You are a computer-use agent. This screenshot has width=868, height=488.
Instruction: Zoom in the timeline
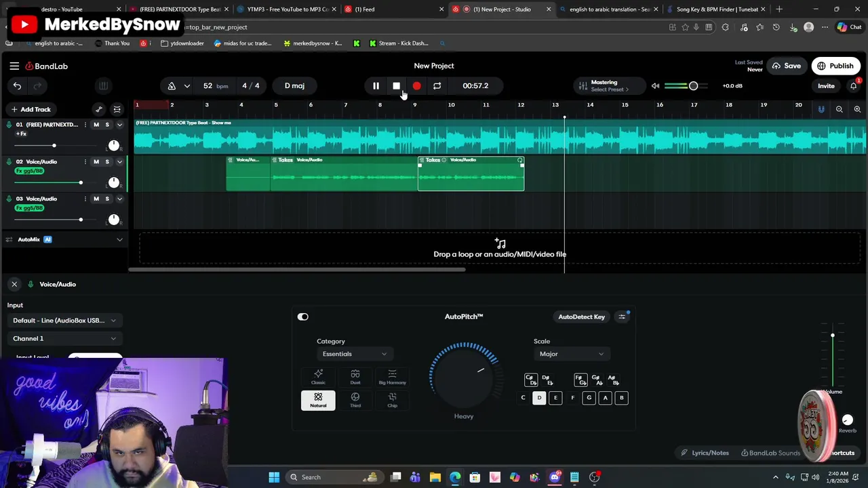point(857,109)
